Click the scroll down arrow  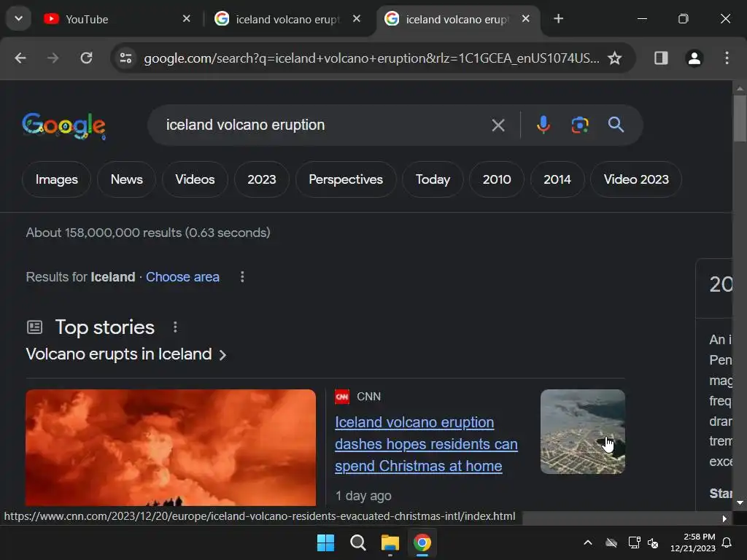click(x=740, y=502)
